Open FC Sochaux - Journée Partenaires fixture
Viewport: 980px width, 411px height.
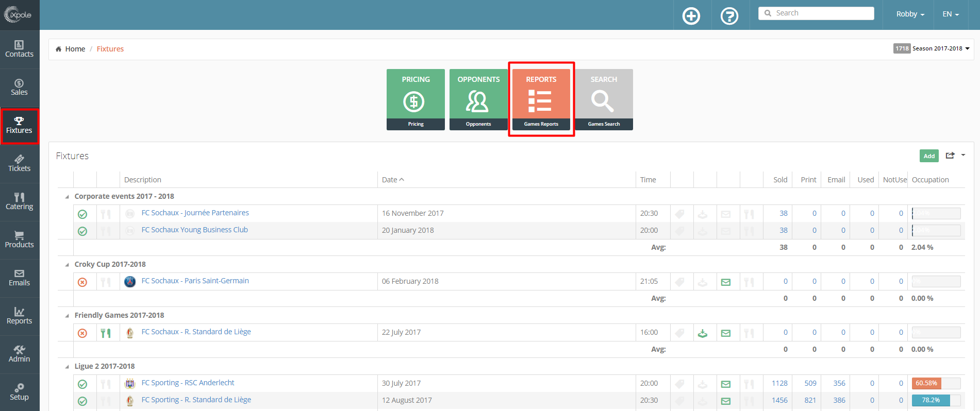[195, 213]
